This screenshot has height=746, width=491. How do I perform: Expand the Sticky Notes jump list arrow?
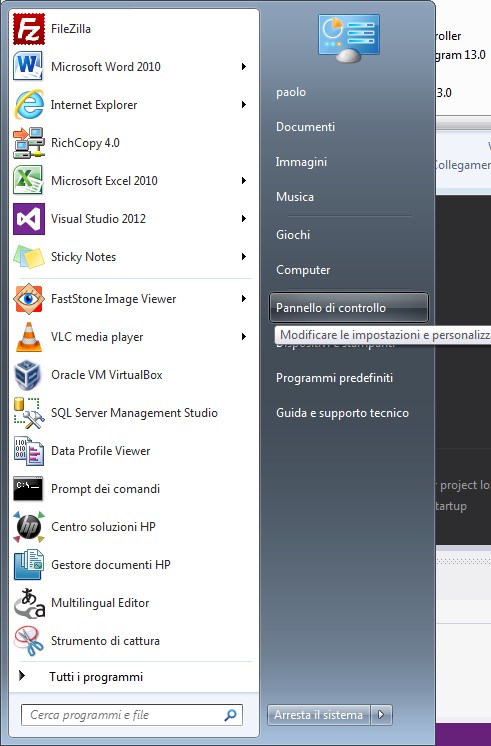pyautogui.click(x=244, y=257)
